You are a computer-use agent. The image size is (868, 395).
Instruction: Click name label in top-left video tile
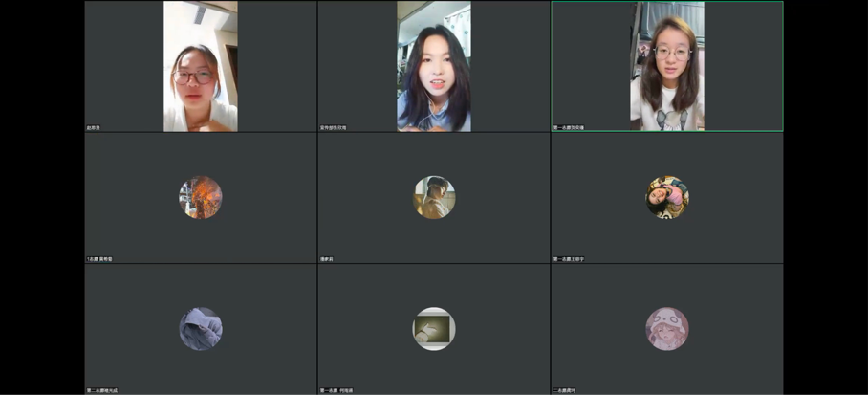pos(94,127)
